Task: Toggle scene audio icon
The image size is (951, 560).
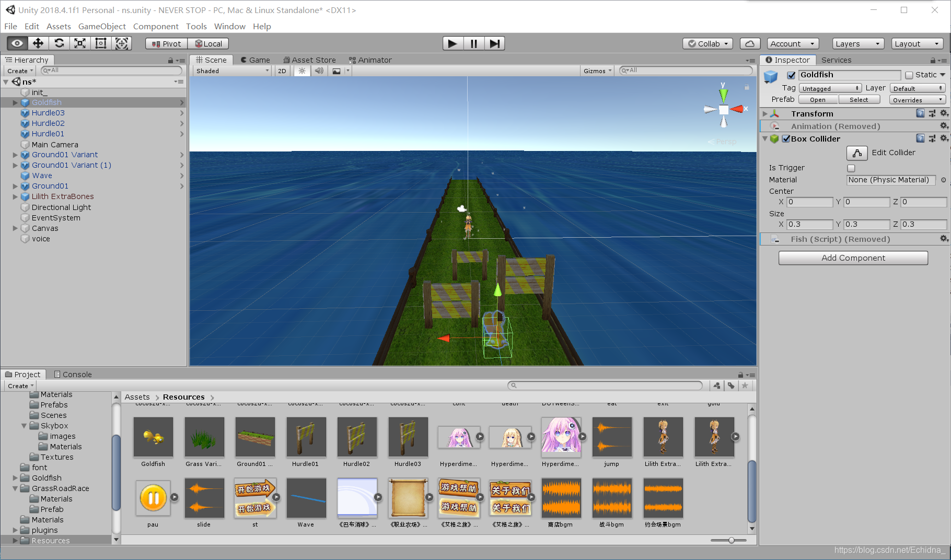Action: pos(319,71)
